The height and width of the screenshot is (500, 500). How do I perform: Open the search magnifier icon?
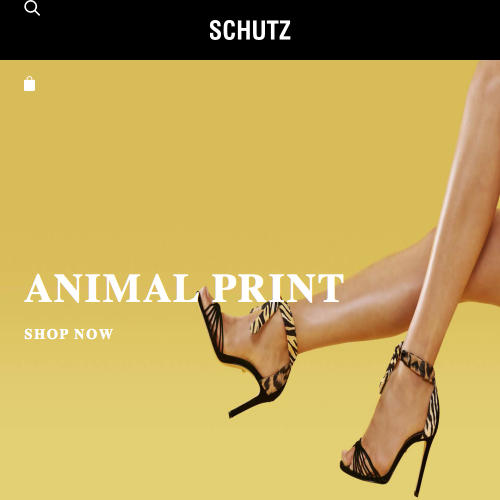32,8
